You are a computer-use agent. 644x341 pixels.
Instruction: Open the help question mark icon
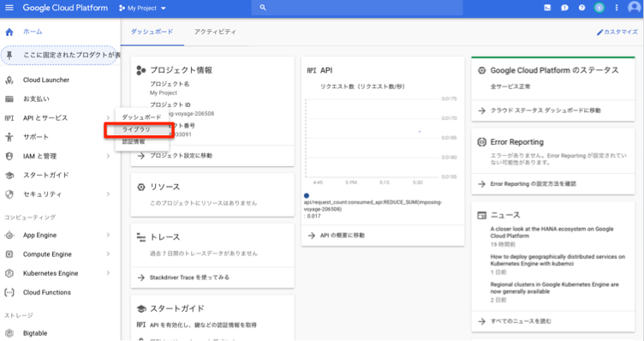click(x=581, y=8)
